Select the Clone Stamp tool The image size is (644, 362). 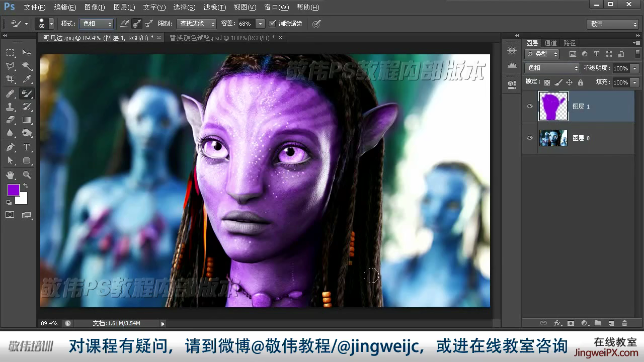(10, 107)
